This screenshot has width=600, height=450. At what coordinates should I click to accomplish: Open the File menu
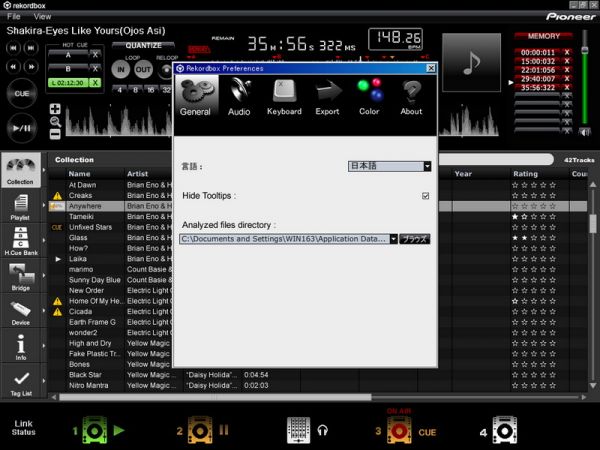[13, 17]
